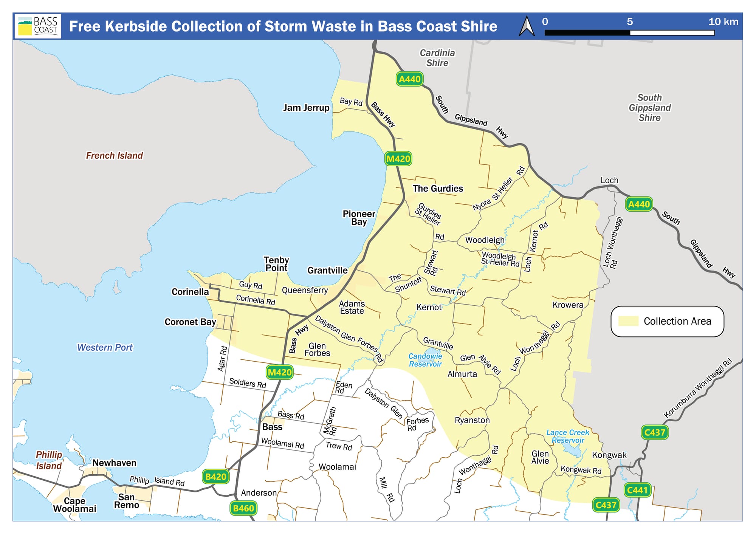
Task: Click the Trew Rd label
Action: 339,446
